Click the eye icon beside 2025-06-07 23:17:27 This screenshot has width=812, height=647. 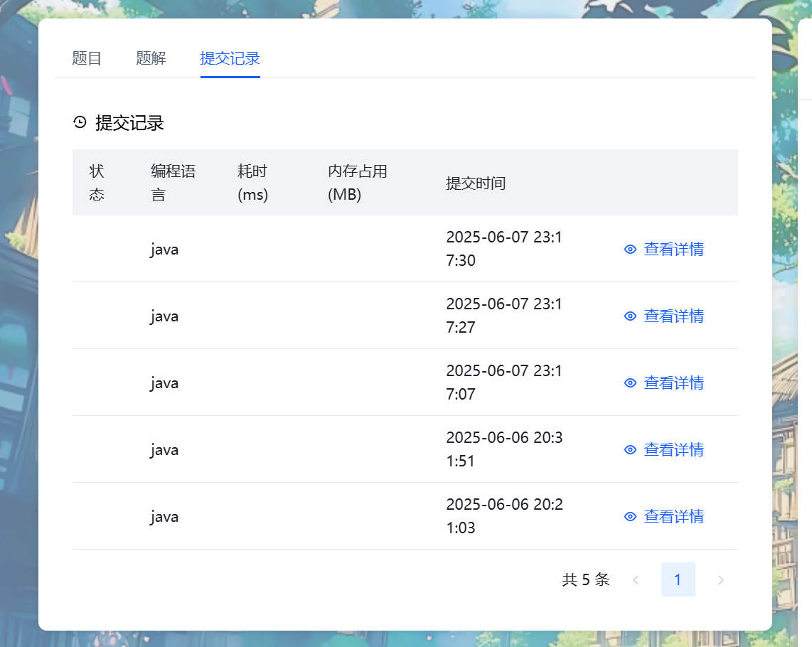tap(630, 316)
